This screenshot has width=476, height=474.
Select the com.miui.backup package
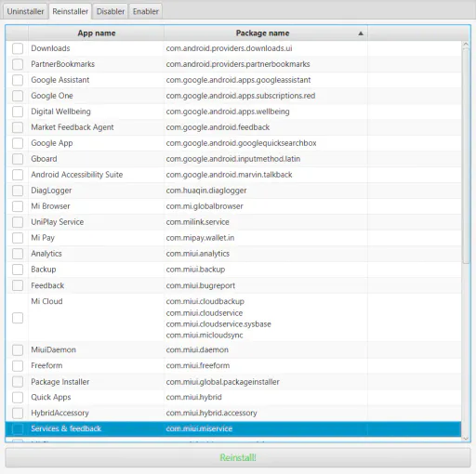pyautogui.click(x=195, y=270)
